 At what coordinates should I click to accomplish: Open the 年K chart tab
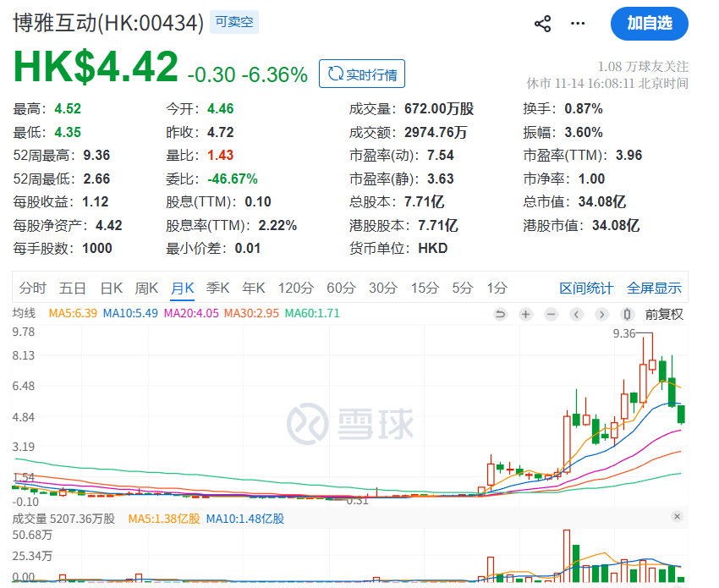click(254, 288)
